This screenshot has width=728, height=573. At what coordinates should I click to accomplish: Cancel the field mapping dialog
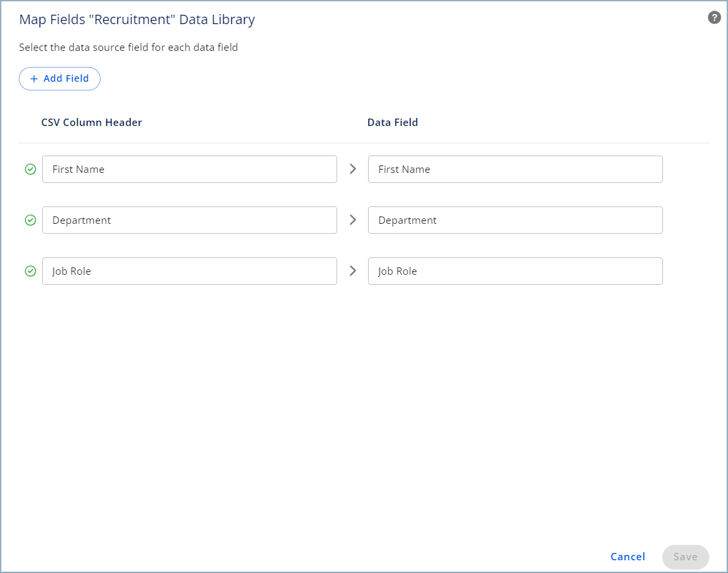[x=627, y=557]
